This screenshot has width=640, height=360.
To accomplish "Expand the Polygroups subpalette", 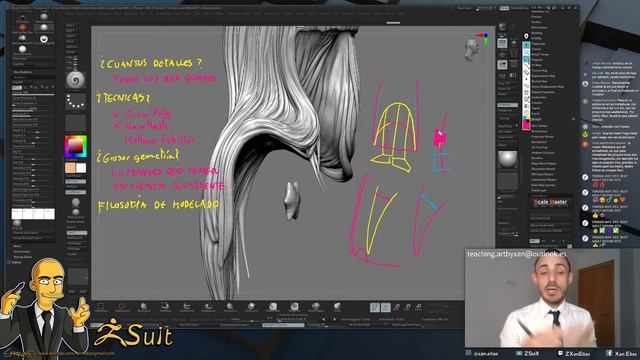I will [538, 43].
